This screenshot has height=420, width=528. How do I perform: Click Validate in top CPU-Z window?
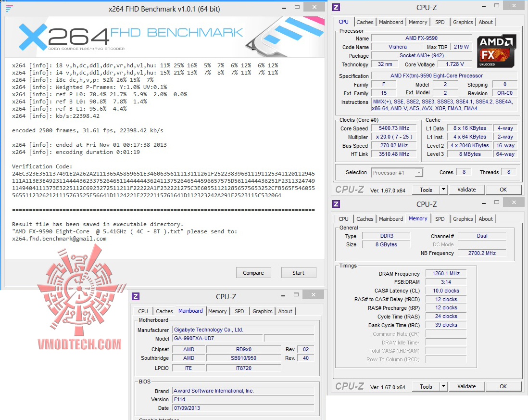click(x=466, y=190)
